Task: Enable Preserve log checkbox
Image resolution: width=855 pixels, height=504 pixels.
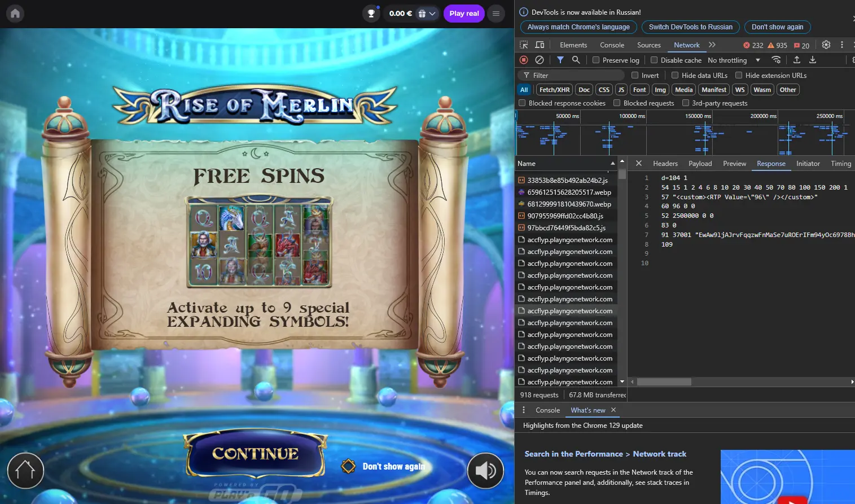Action: click(596, 60)
